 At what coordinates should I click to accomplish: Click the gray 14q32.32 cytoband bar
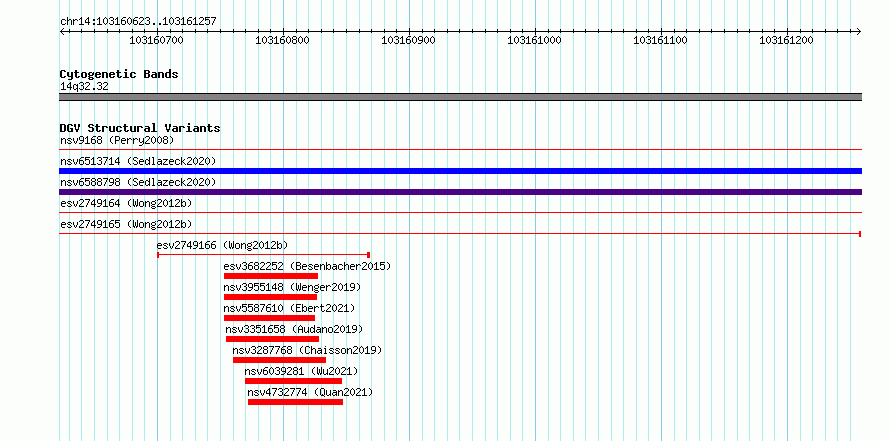(460, 97)
